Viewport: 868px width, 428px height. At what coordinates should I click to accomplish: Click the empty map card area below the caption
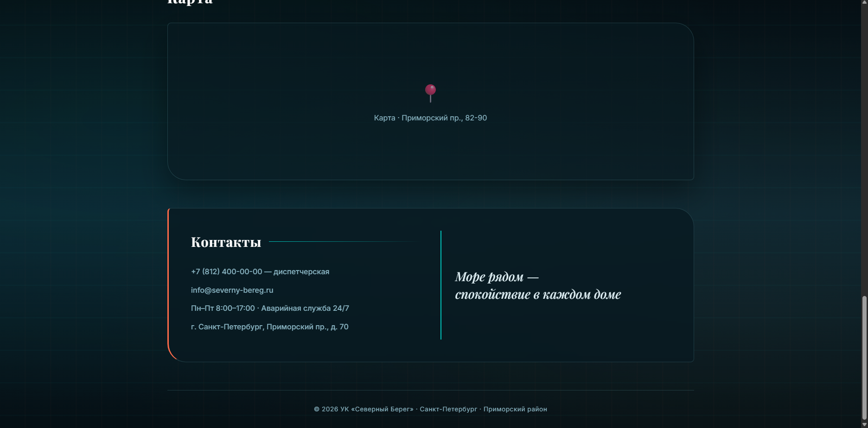click(430, 153)
